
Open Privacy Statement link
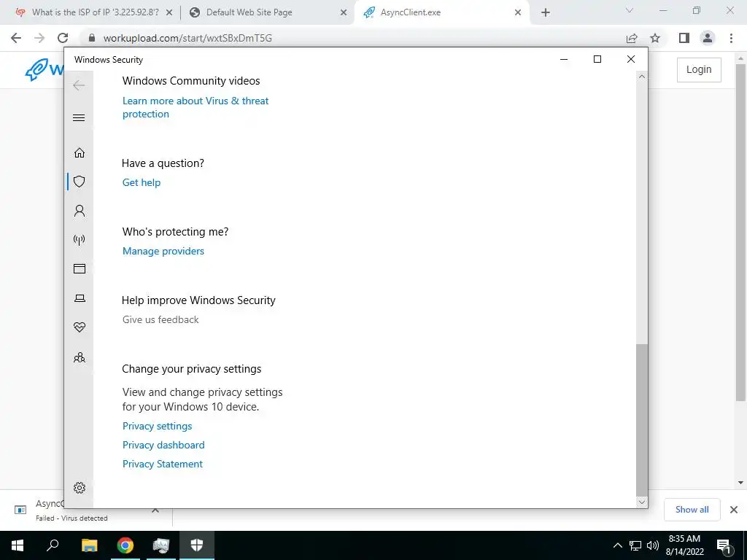tap(163, 464)
